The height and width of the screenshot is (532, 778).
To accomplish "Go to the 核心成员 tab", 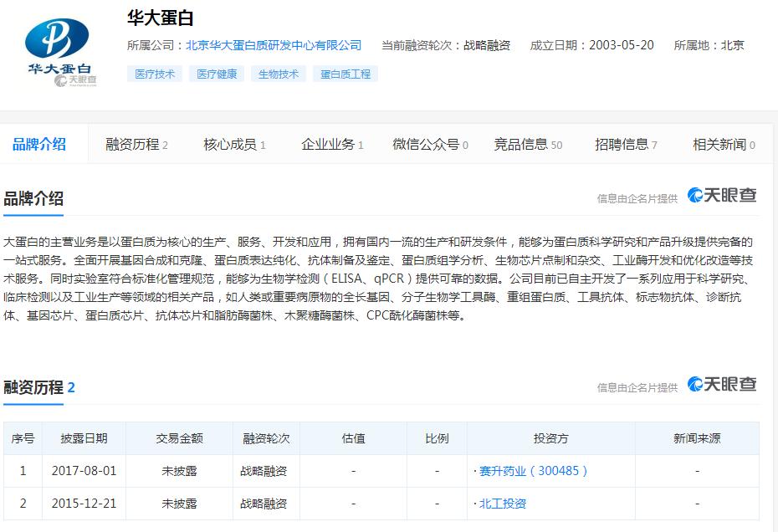I will coord(234,145).
